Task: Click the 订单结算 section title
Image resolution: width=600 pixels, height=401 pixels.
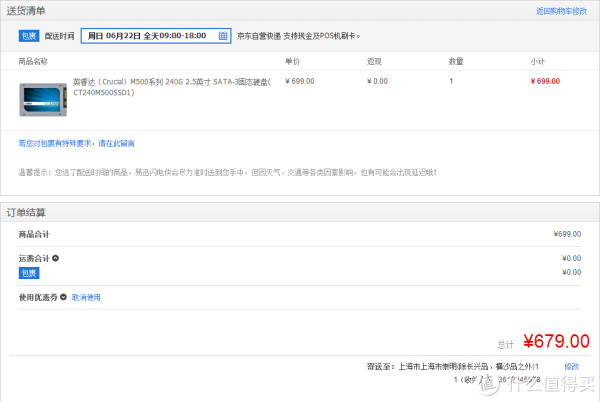Action: click(26, 213)
